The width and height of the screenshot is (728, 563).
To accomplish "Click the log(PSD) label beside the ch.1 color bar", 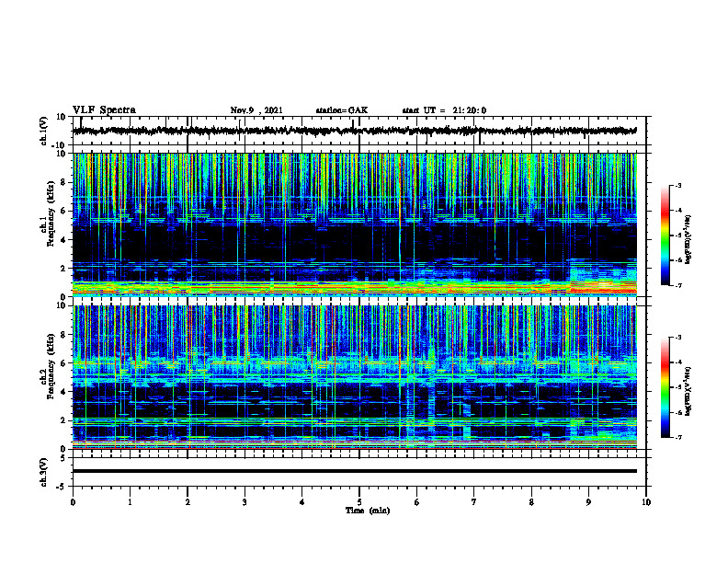I will pos(688,240).
